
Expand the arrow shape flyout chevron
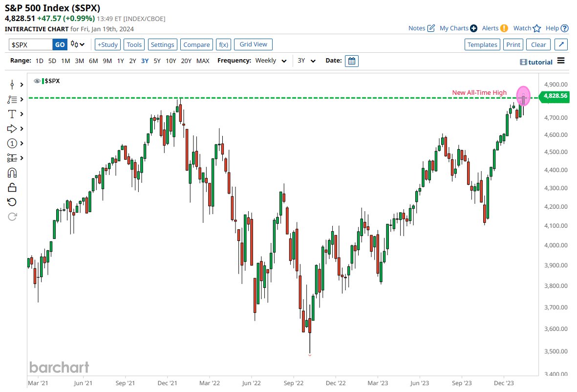tap(21, 129)
